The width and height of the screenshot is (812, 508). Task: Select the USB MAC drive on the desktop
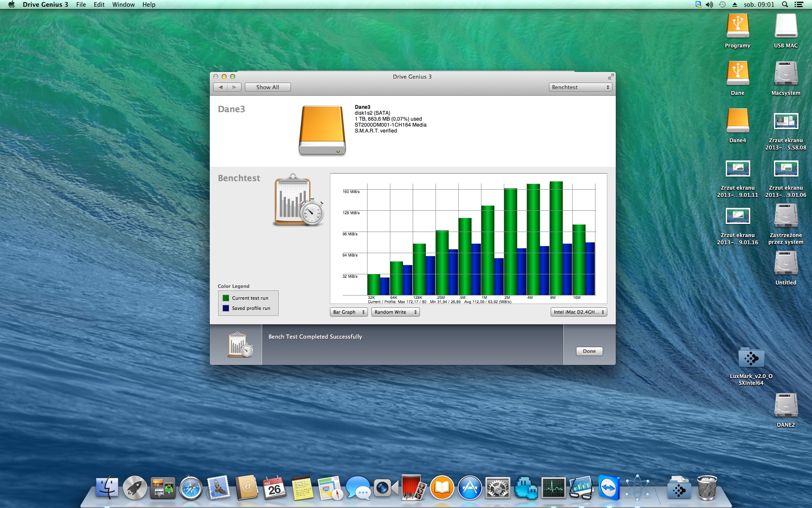pyautogui.click(x=786, y=26)
